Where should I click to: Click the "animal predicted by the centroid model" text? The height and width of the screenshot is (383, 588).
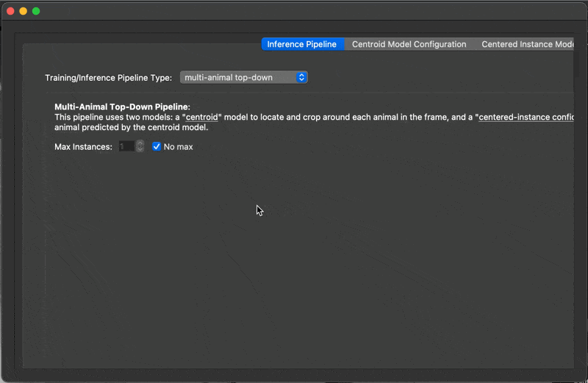click(131, 127)
